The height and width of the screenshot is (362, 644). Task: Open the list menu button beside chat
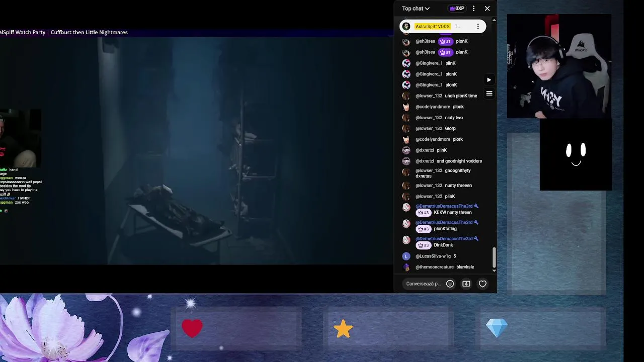point(489,94)
